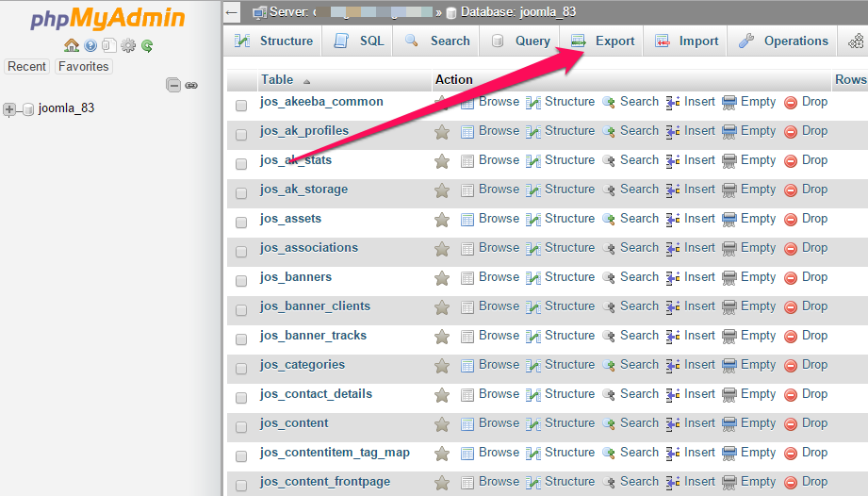Click Insert link for jos_content
Viewport: 868px width, 496px height.
click(x=699, y=423)
